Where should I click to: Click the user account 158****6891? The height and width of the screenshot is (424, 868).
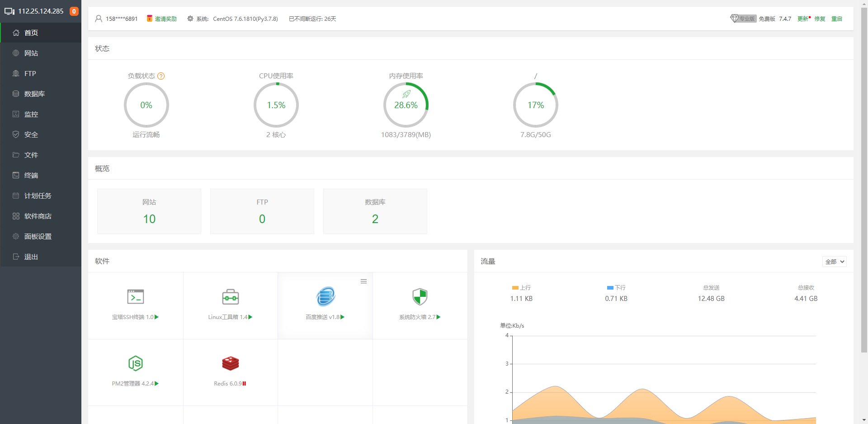point(122,19)
